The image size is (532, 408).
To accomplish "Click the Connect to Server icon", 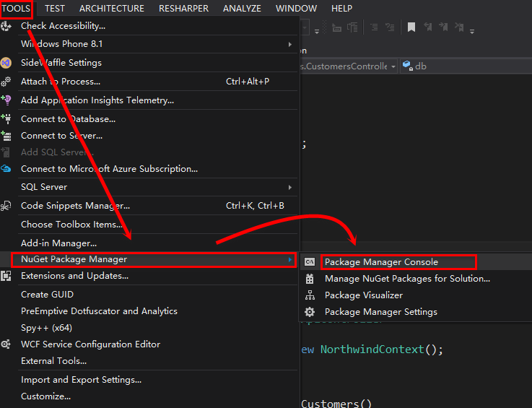I will coord(6,136).
